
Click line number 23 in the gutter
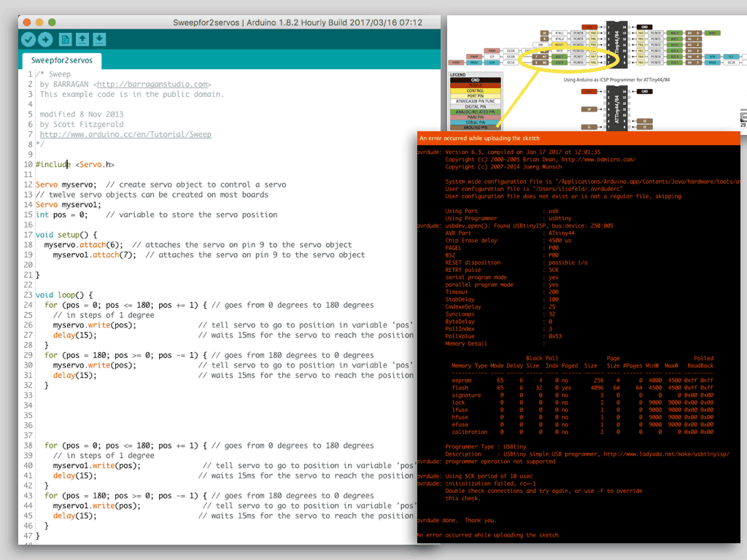point(28,295)
